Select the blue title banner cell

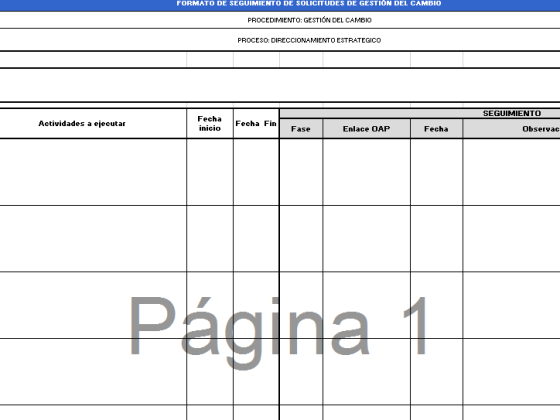[x=280, y=5]
